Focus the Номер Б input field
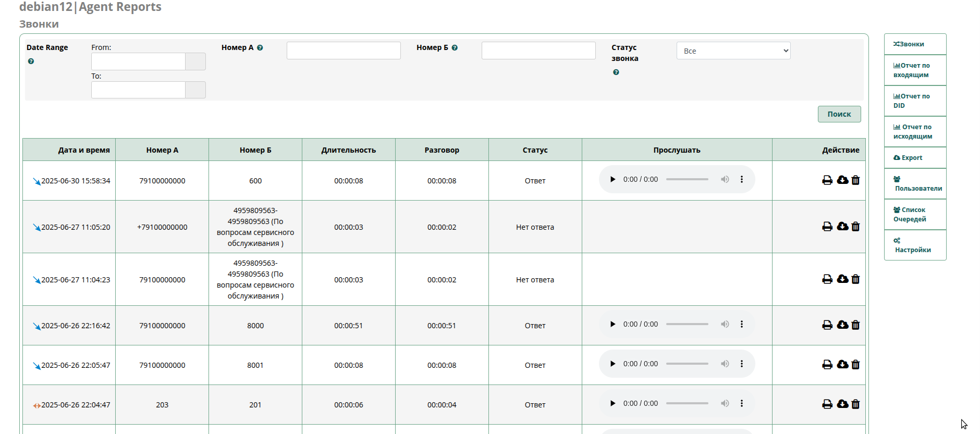This screenshot has height=434, width=980. coord(538,51)
